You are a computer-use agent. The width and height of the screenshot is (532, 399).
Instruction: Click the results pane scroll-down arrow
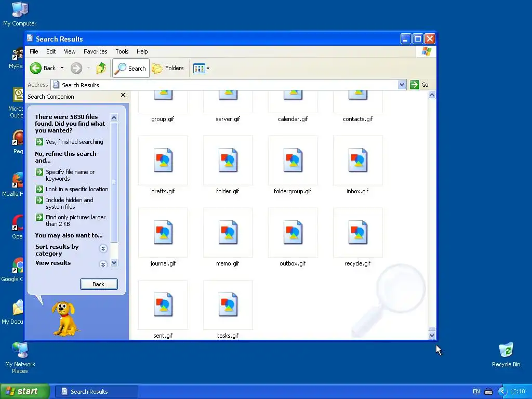432,335
